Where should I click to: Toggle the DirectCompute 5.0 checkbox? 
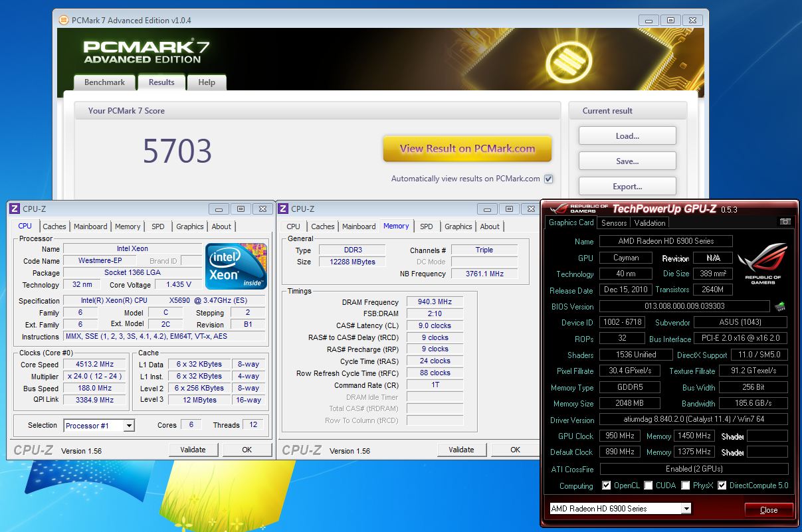click(722, 486)
